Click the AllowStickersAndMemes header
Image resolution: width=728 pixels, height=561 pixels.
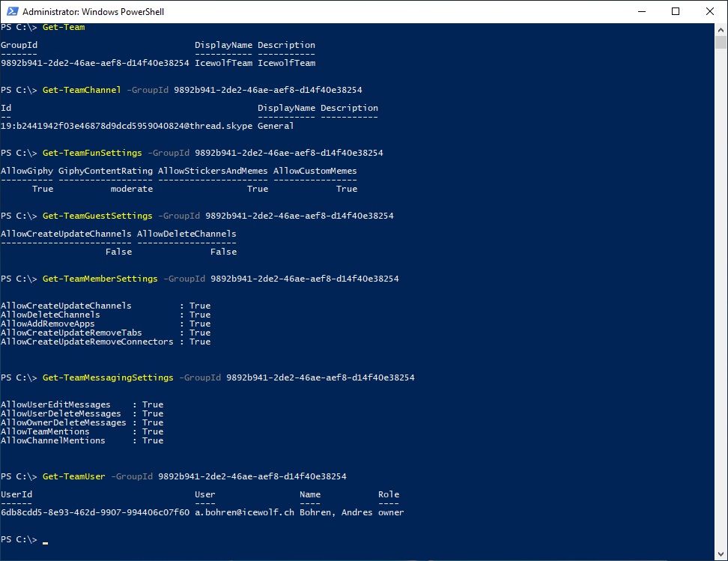pos(213,171)
